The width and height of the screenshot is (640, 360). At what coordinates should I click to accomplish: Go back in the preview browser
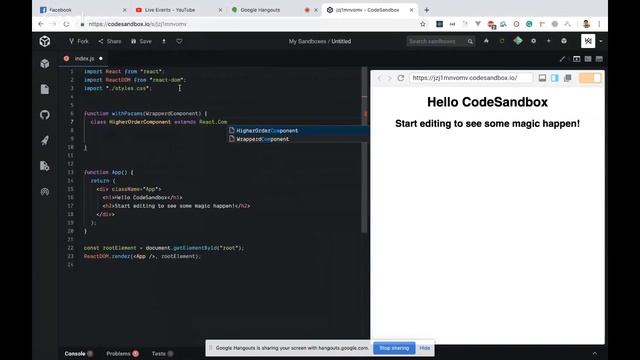pos(379,78)
